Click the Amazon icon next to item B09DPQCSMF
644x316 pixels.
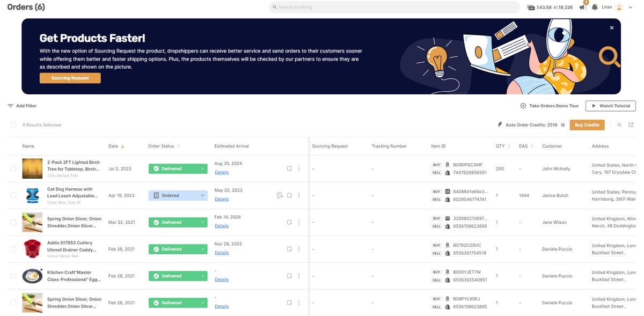pyautogui.click(x=447, y=165)
